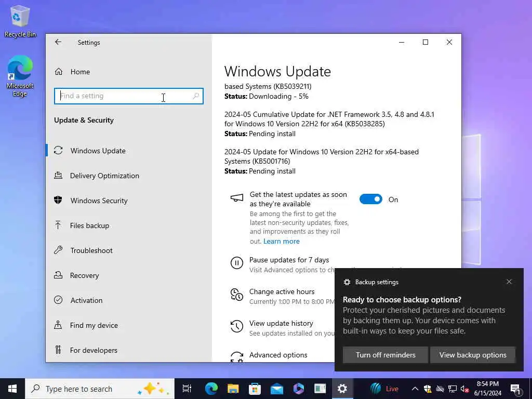Open Advanced options
The width and height of the screenshot is (532, 399).
pos(278,355)
